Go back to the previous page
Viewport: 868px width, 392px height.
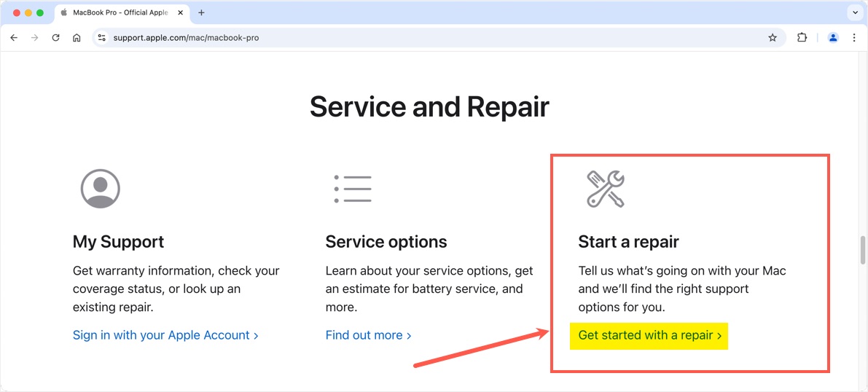(14, 38)
